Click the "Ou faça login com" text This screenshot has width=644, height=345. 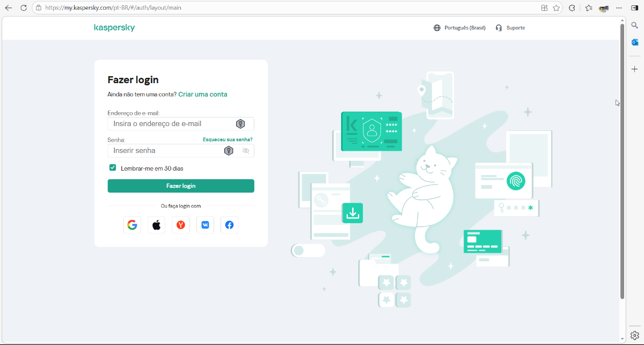[x=181, y=205]
